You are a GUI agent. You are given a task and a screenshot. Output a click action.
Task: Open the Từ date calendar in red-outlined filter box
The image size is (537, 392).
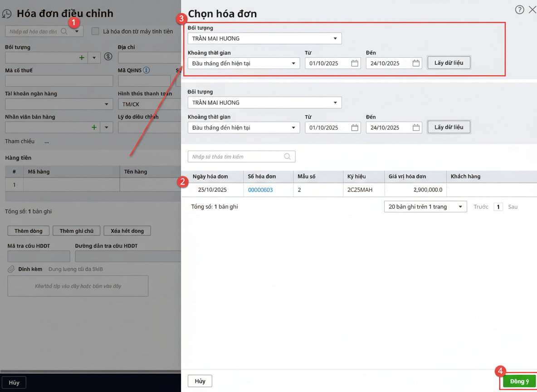click(355, 64)
